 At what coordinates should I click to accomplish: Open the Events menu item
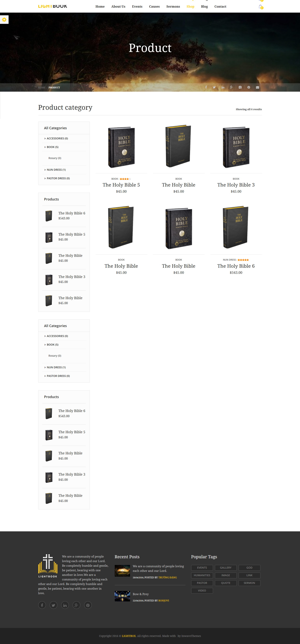click(137, 6)
